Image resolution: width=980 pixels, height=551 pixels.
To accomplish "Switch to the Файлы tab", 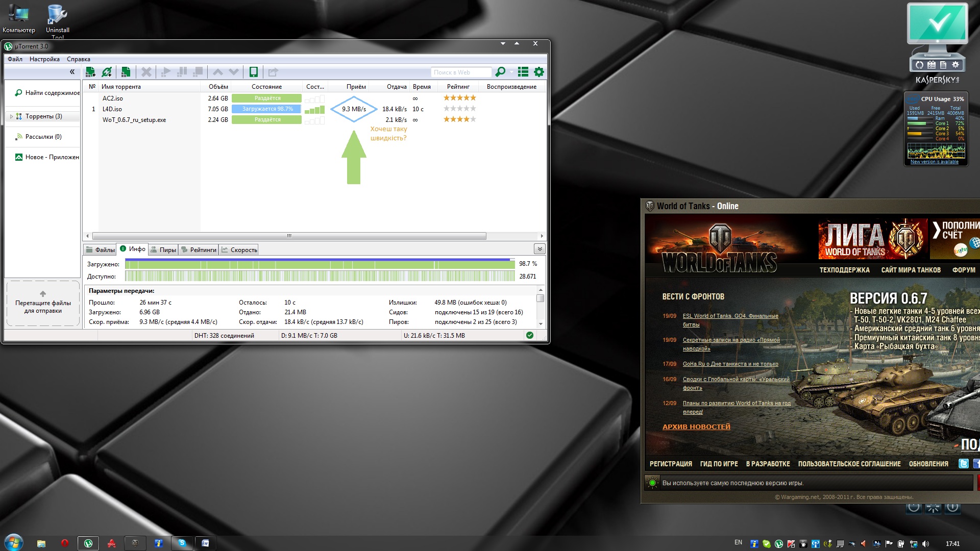I will coord(100,249).
